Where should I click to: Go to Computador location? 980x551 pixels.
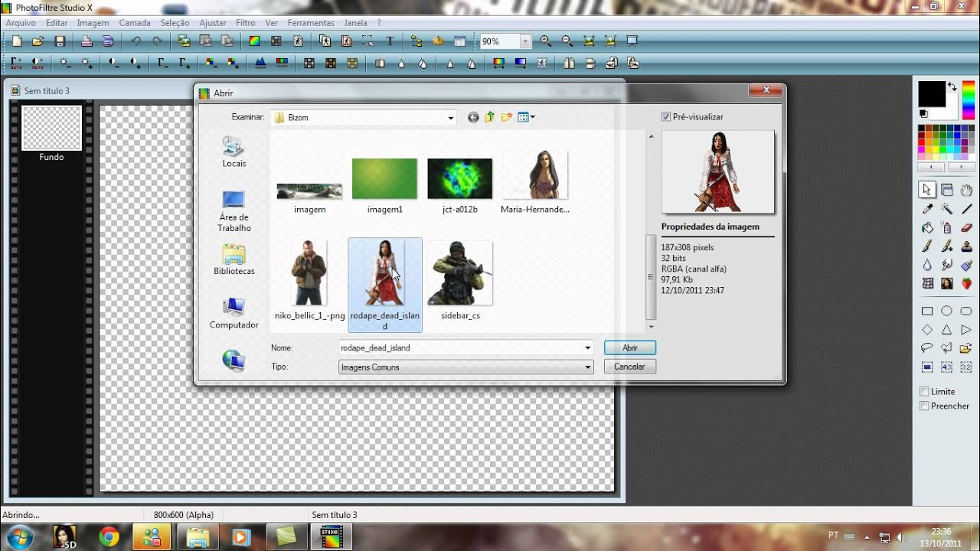pyautogui.click(x=234, y=314)
